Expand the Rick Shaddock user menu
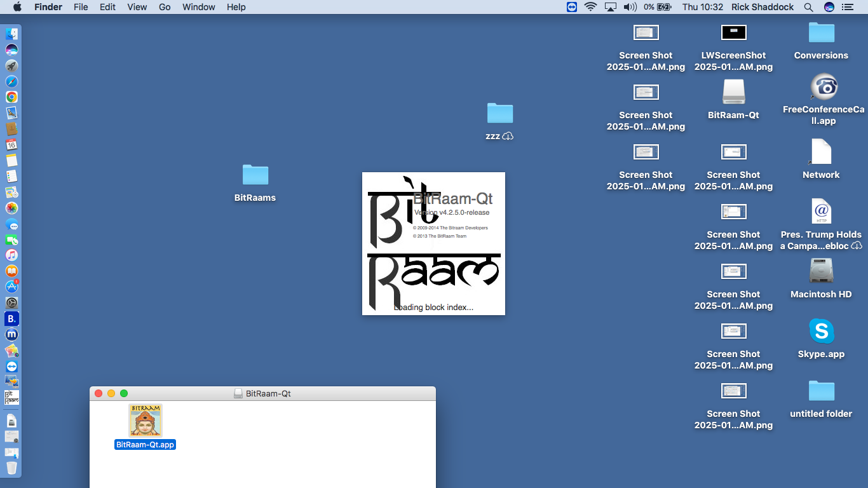This screenshot has height=488, width=868. [x=763, y=7]
